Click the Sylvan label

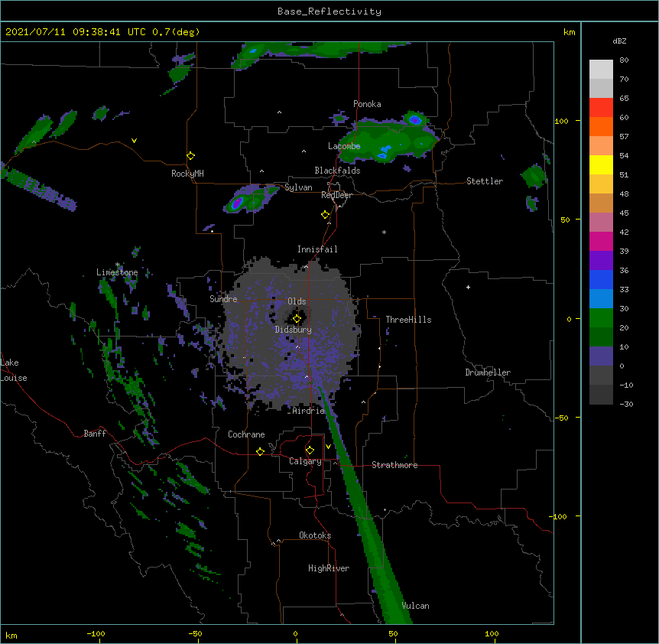(298, 187)
